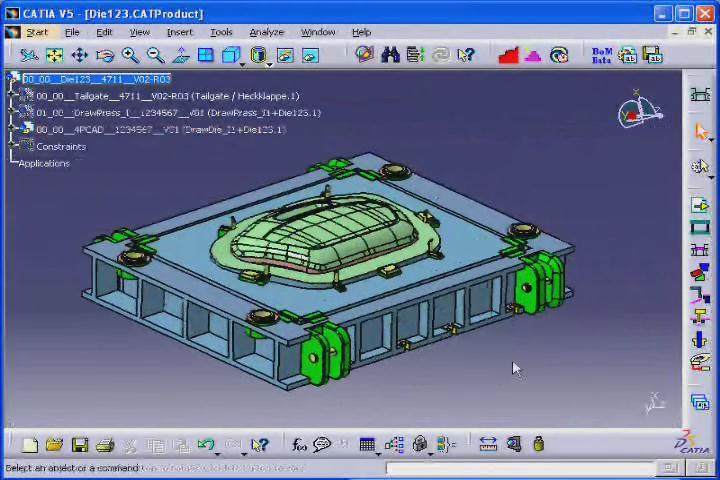Click the binoculars Search icon
The width and height of the screenshot is (720, 480).
point(390,55)
